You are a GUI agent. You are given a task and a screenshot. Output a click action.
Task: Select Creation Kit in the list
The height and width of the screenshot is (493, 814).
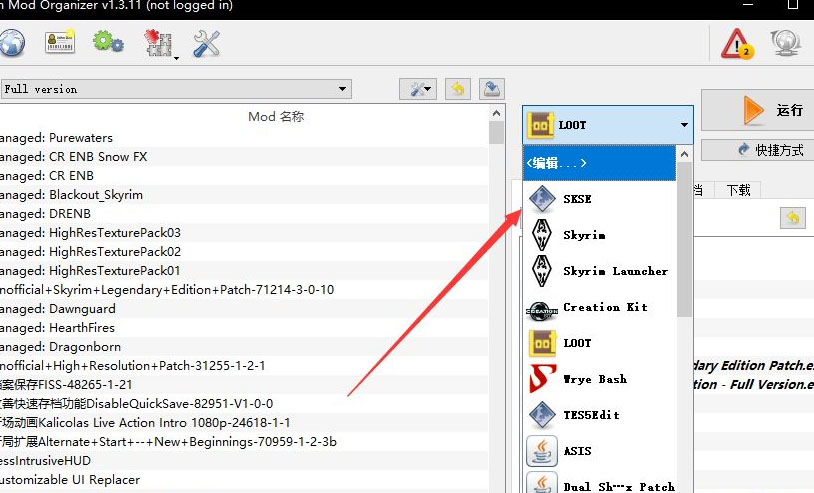click(x=599, y=307)
